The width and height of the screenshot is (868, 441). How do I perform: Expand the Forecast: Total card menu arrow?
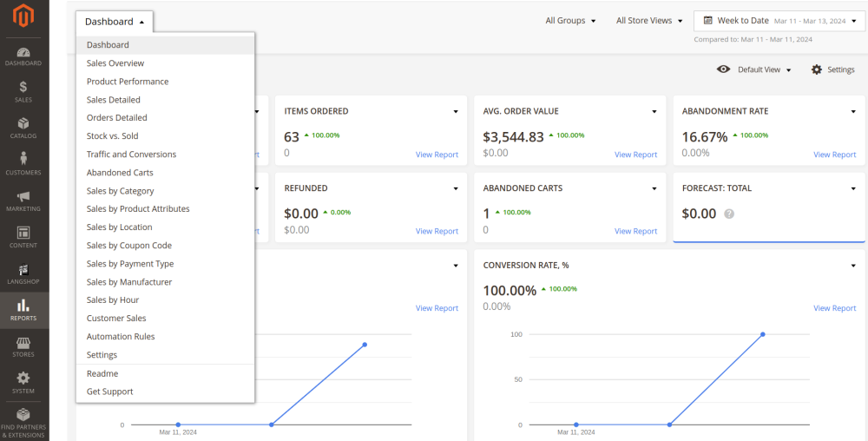tap(853, 188)
